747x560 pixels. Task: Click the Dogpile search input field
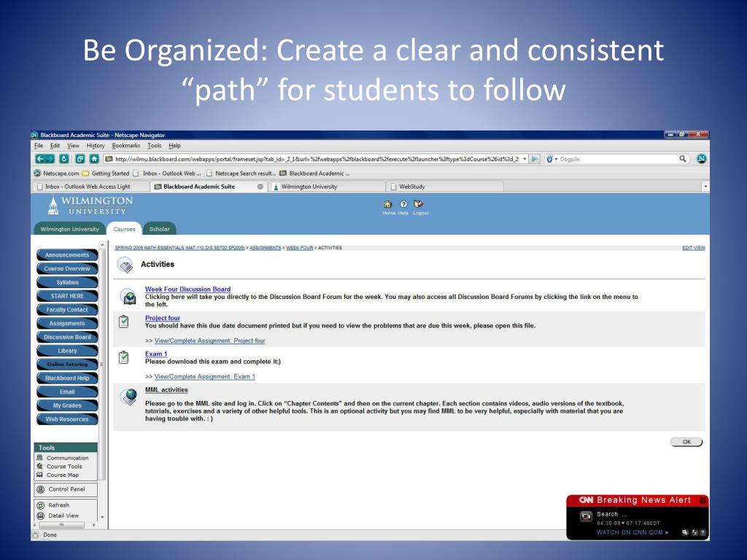coord(618,159)
